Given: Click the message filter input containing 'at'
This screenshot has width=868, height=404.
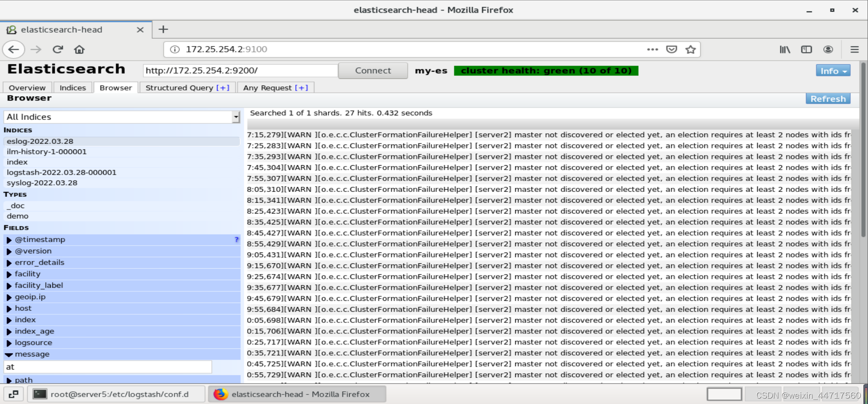Looking at the screenshot, I should pyautogui.click(x=108, y=367).
